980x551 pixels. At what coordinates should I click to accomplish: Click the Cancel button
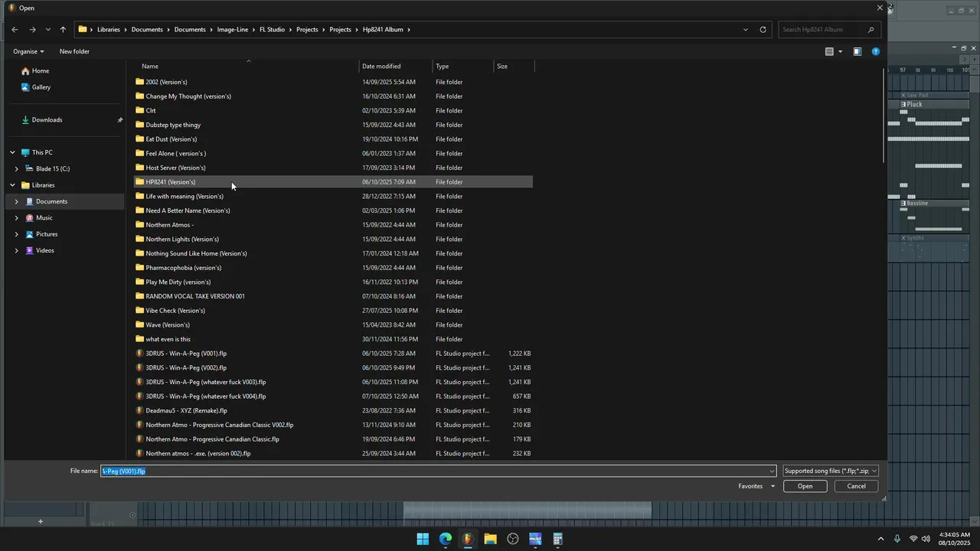[x=857, y=487]
